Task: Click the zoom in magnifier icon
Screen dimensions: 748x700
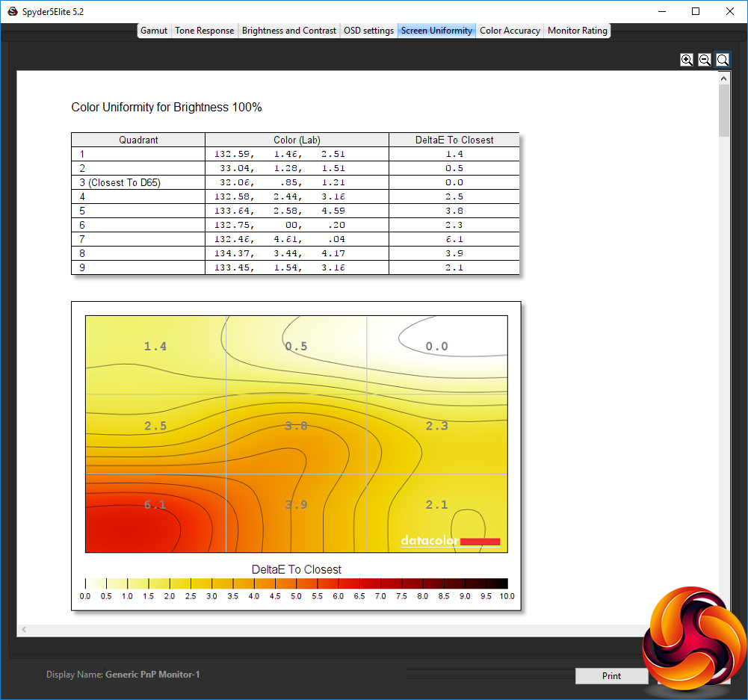Action: point(687,60)
